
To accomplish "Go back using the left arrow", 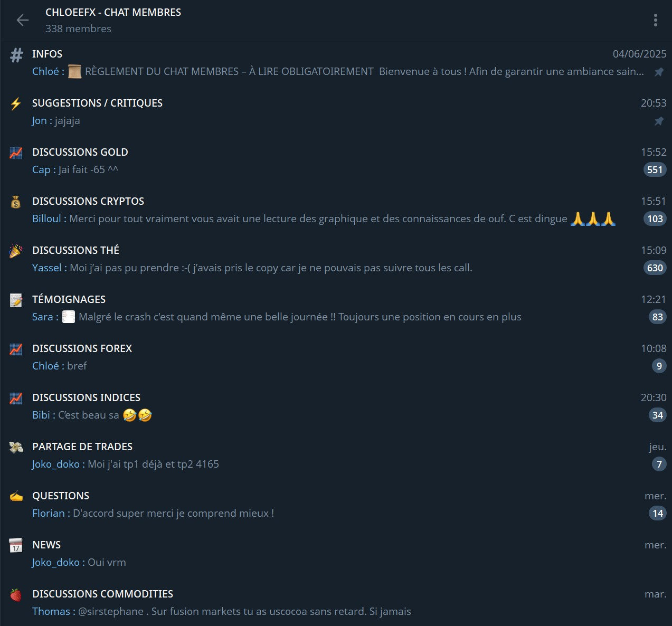I will tap(22, 20).
